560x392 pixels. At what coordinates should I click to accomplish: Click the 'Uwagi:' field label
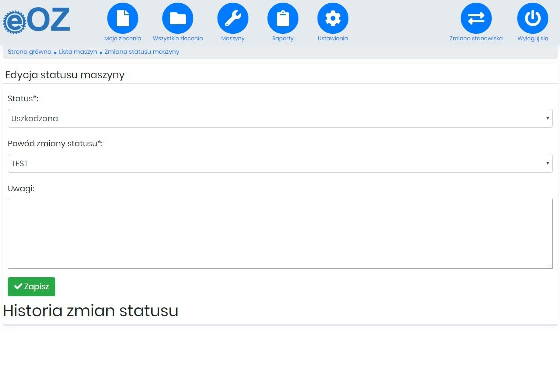click(x=21, y=189)
